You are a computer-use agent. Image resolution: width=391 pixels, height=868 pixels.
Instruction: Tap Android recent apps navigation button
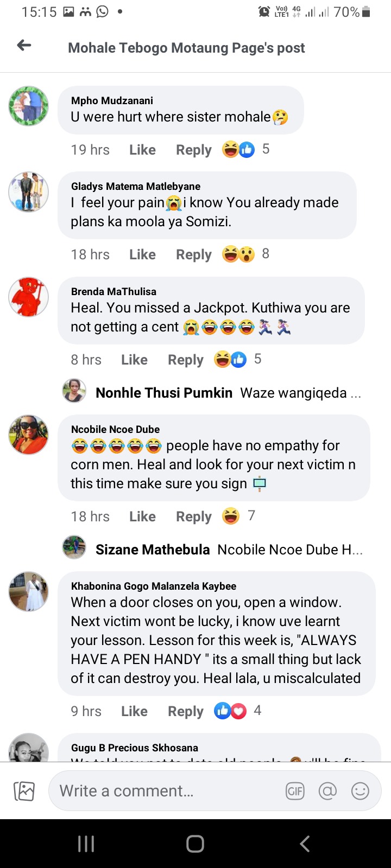86,844
